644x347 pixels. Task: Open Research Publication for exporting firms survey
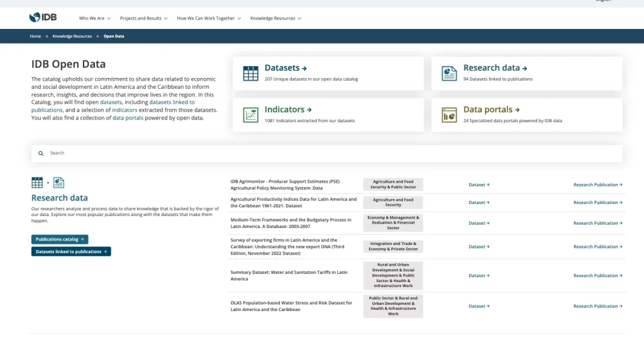597,247
